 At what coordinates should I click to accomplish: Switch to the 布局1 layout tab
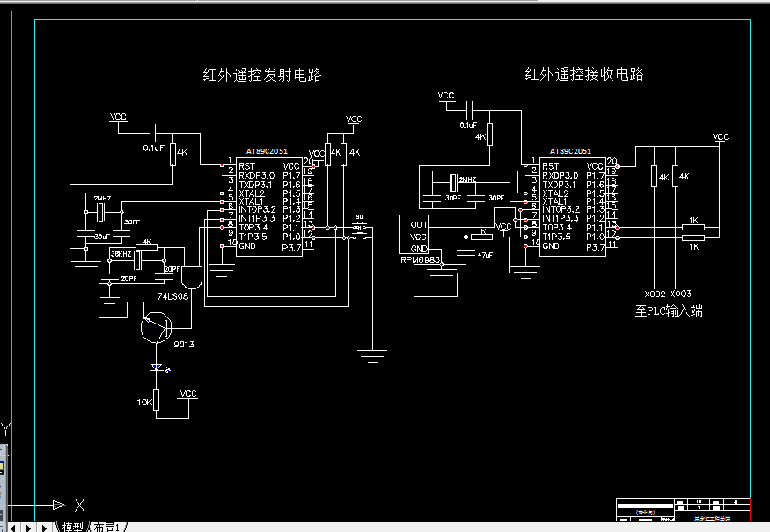tap(106, 527)
